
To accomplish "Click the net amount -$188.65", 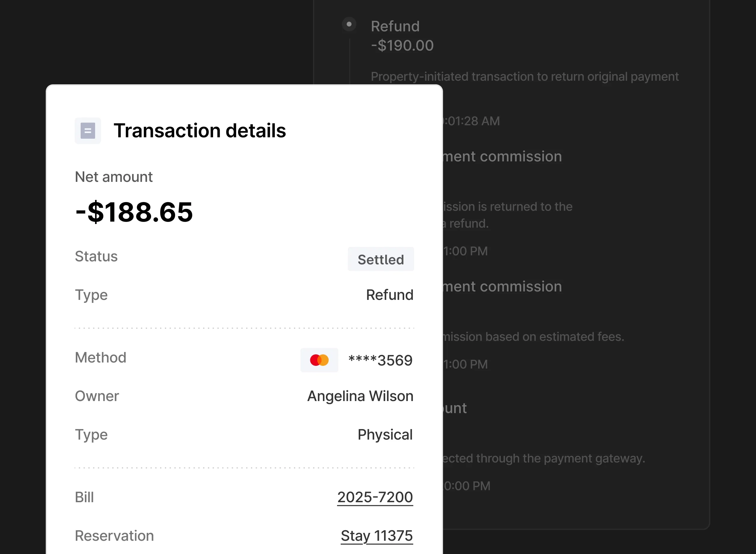I will [134, 212].
